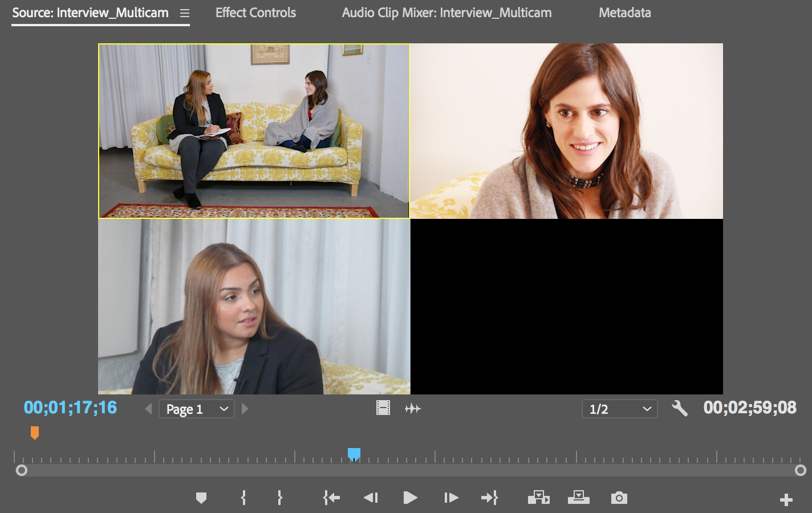Image resolution: width=812 pixels, height=513 pixels.
Task: Step forward one frame
Action: point(451,498)
